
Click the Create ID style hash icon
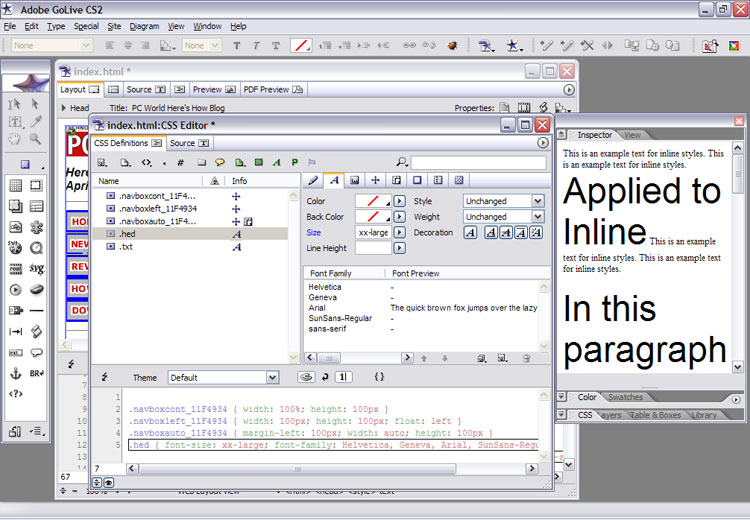(180, 162)
